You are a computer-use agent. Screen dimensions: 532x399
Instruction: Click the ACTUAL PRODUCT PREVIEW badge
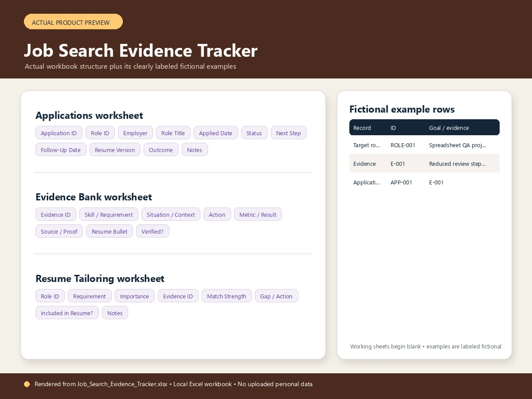[73, 22]
